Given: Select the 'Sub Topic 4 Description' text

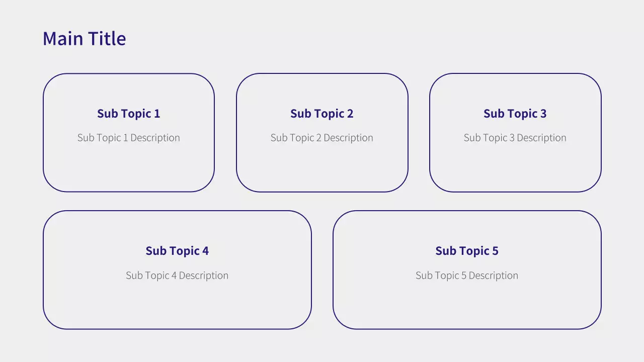Looking at the screenshot, I should [x=177, y=276].
